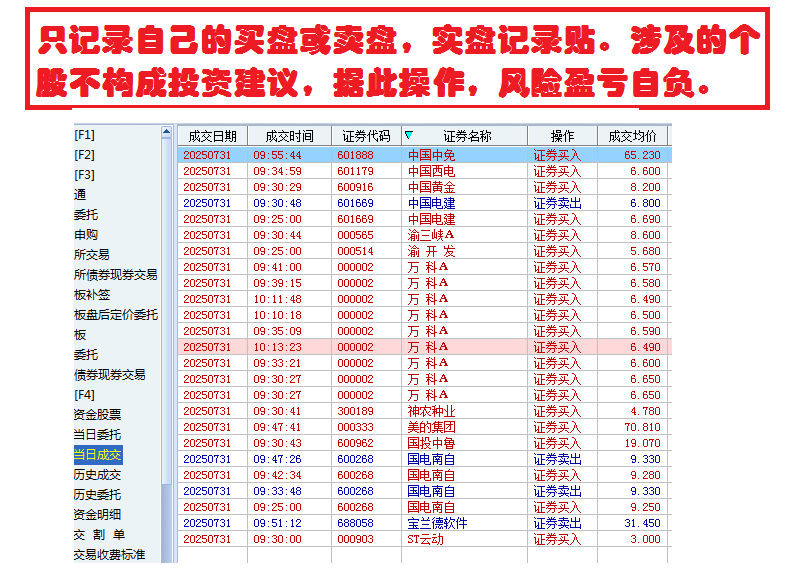Image resolution: width=797 pixels, height=581 pixels.
Task: Sort table by 成交日期 column header
Action: (212, 136)
